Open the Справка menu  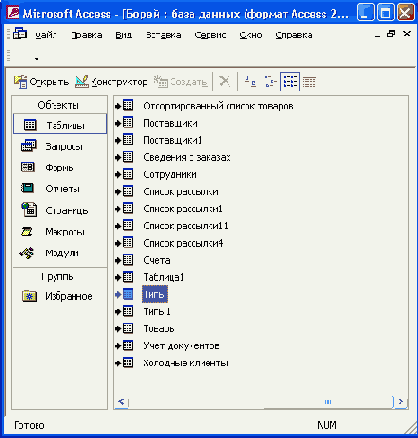(294, 35)
